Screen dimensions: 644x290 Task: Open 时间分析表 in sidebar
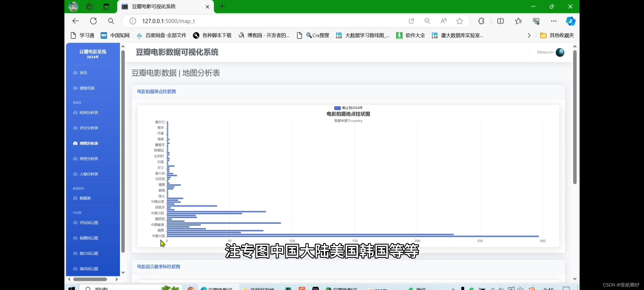86,113
